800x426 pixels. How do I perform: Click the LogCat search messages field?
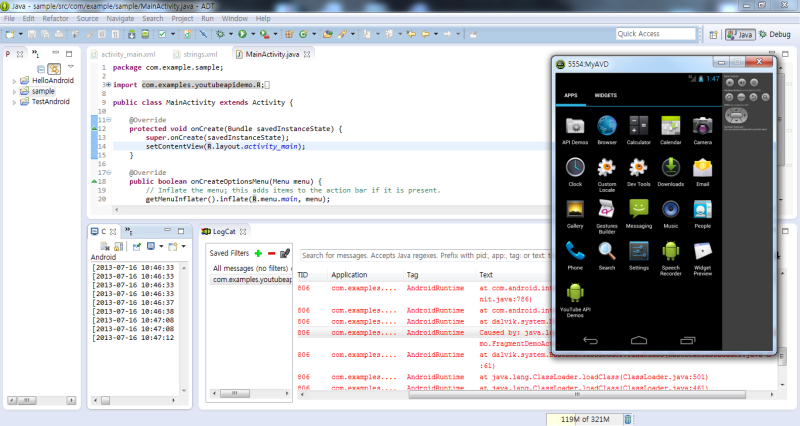pyautogui.click(x=426, y=255)
